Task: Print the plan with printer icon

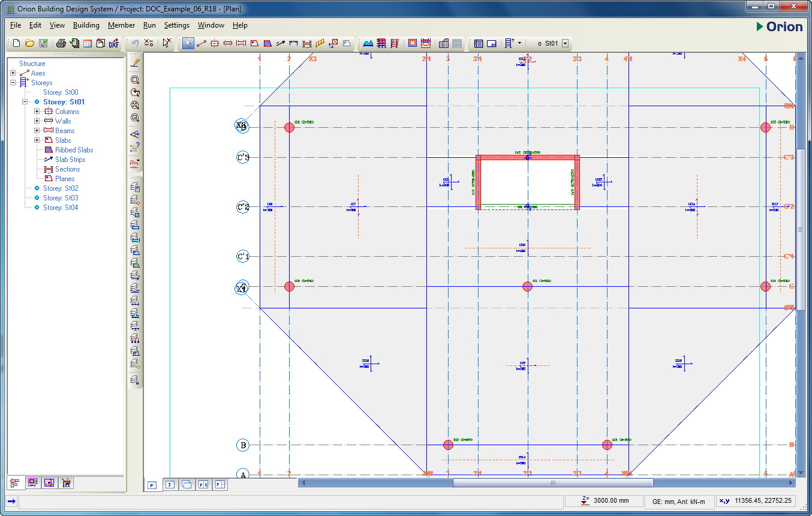Action: [61, 43]
